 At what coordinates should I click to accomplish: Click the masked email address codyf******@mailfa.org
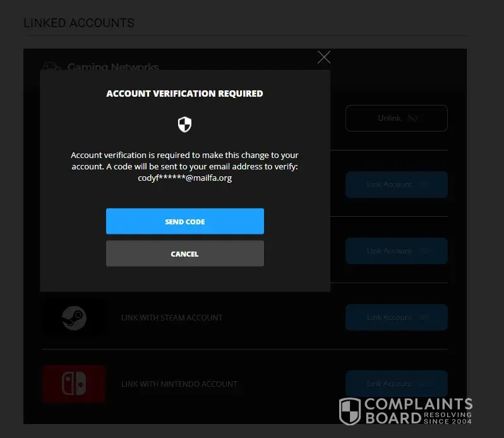tap(185, 178)
